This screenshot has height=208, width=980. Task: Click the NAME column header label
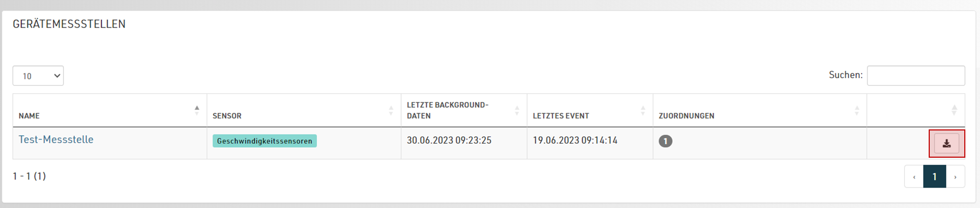coord(29,116)
